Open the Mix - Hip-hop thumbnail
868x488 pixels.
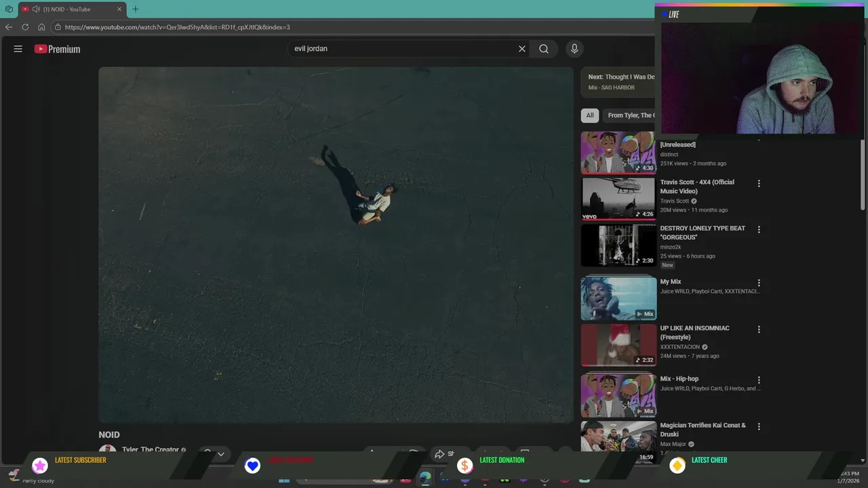pos(618,395)
